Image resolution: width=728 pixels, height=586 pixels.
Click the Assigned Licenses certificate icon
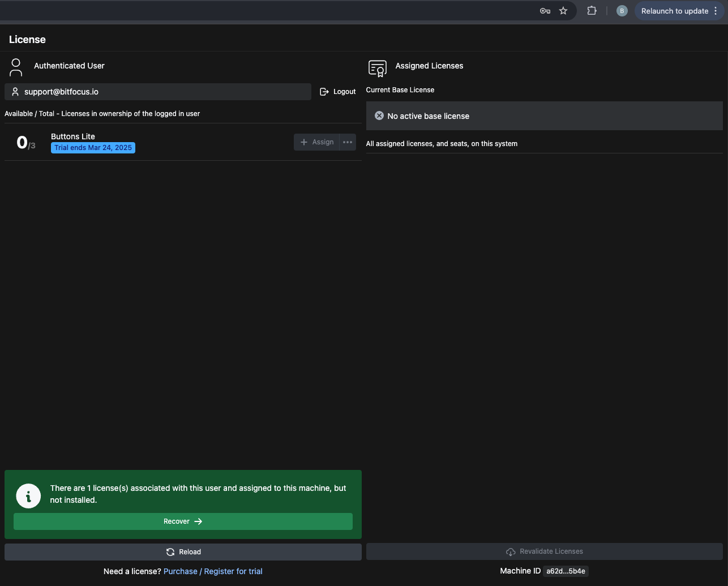tap(378, 69)
